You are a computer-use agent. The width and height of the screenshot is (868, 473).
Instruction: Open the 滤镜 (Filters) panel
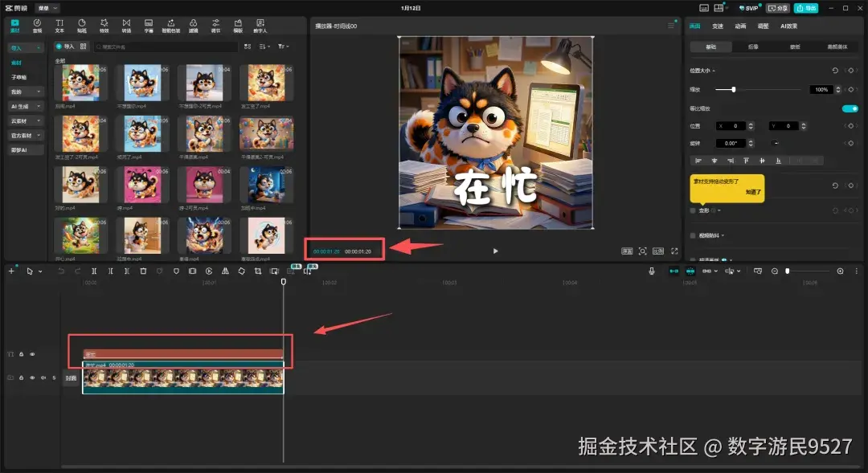[x=193, y=26]
